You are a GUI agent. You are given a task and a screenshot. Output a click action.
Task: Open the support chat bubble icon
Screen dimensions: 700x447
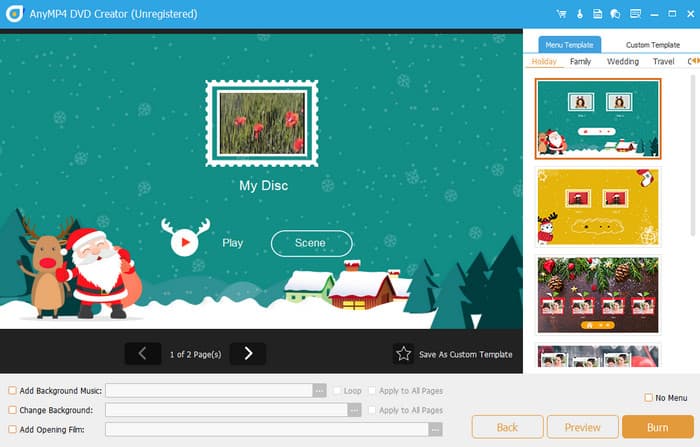pyautogui.click(x=615, y=14)
